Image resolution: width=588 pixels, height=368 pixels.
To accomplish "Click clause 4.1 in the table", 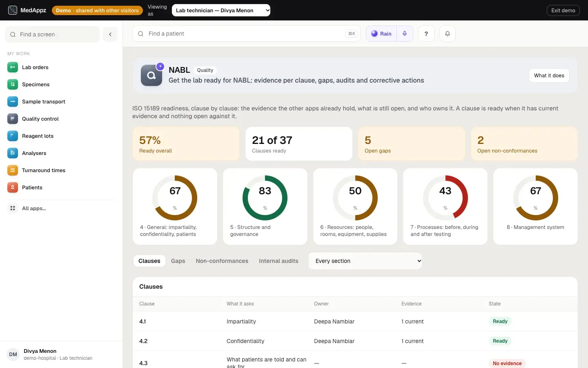I will click(143, 321).
